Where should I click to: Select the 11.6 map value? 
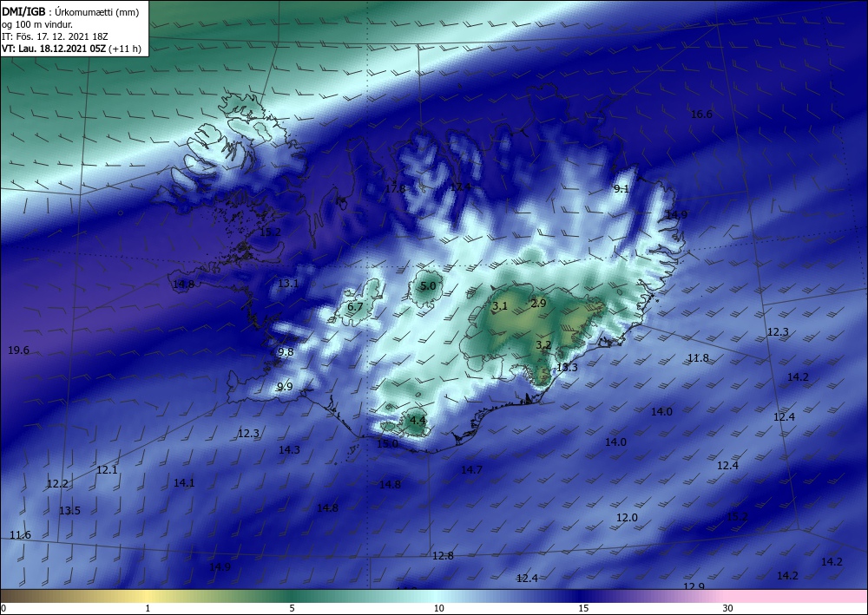(21, 535)
